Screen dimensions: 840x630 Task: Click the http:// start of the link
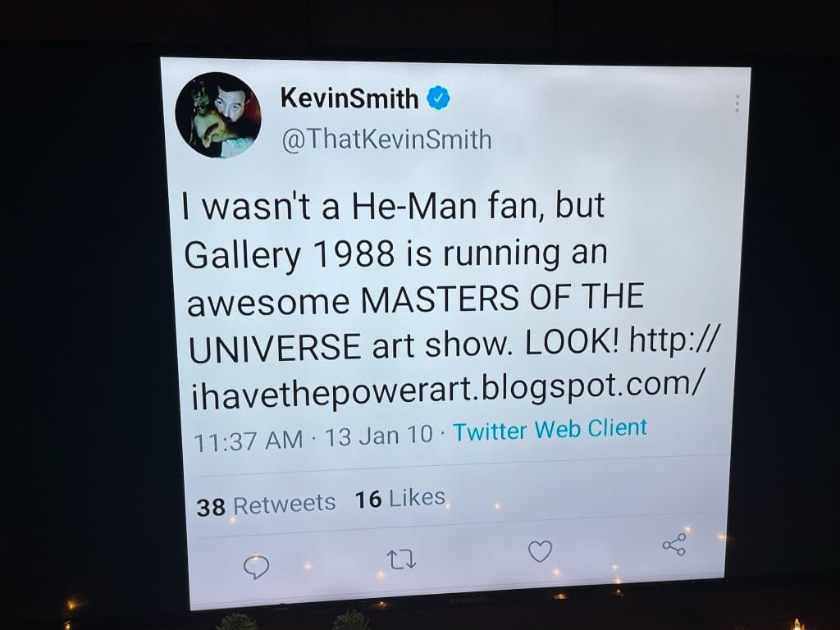pos(675,340)
